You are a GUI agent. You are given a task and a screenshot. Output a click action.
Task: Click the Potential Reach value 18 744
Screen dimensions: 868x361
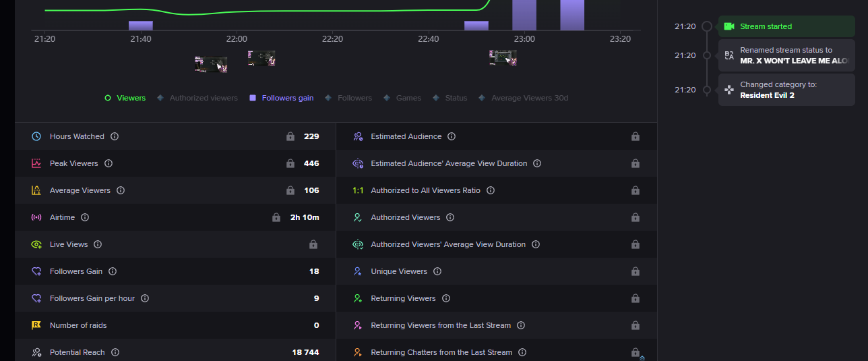pyautogui.click(x=305, y=352)
